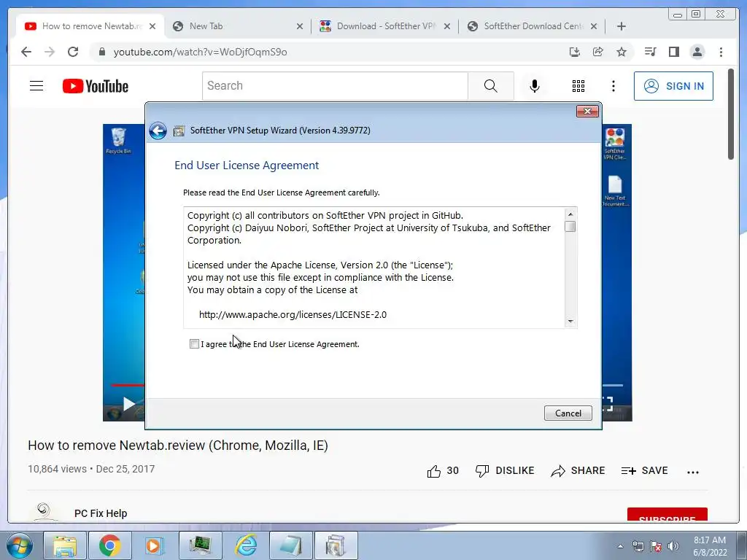Show hidden system tray icons
This screenshot has width=747, height=560.
click(620, 546)
